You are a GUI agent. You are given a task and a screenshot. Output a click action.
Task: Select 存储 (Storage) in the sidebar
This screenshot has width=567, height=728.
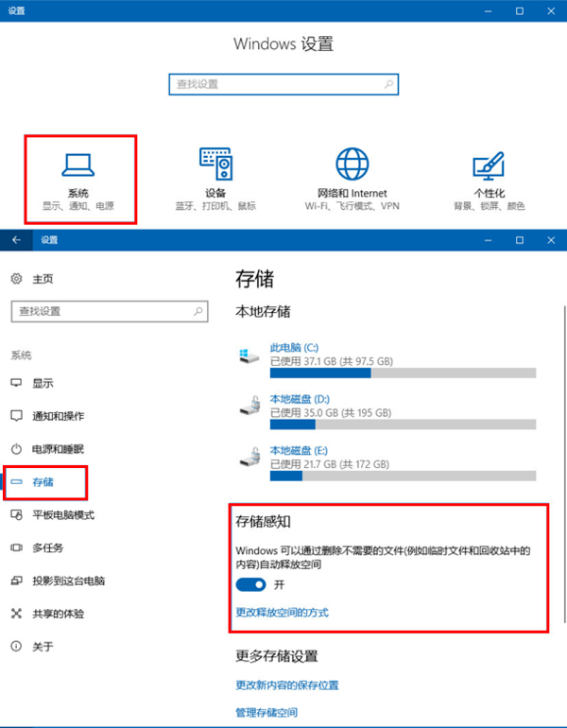pos(43,482)
